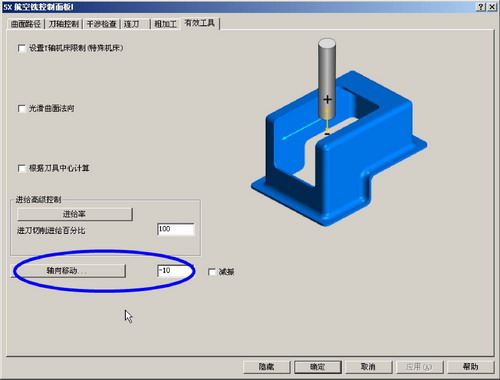
Task: Click the 进给率 button
Action: pyautogui.click(x=75, y=214)
